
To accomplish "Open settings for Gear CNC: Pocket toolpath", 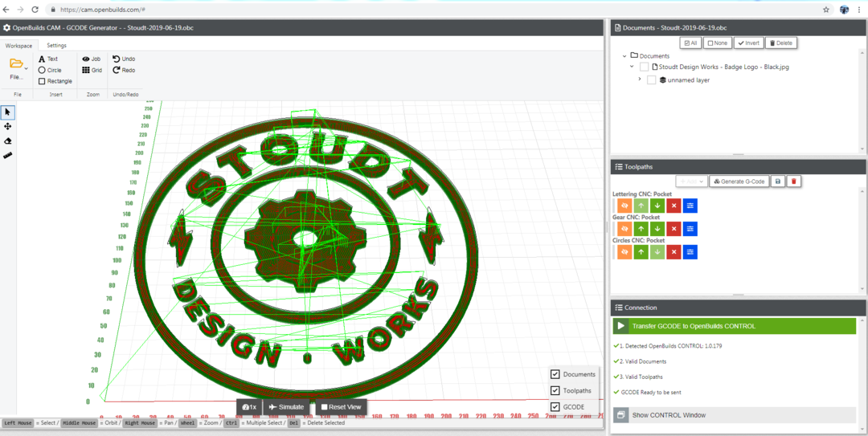I will (690, 229).
